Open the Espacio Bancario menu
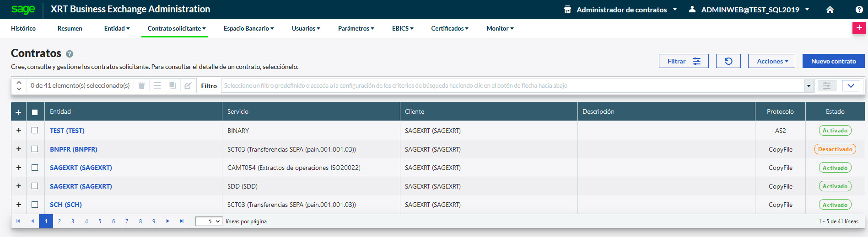The width and height of the screenshot is (868, 237). pos(248,28)
